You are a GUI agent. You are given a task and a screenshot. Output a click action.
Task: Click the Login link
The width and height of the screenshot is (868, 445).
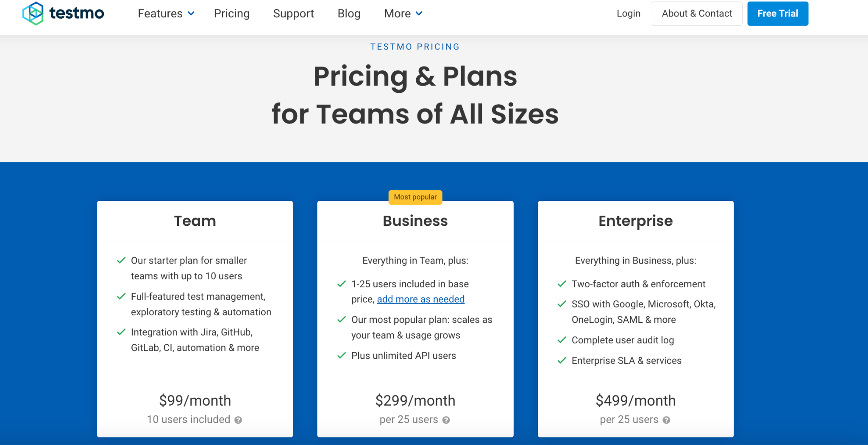pos(628,14)
